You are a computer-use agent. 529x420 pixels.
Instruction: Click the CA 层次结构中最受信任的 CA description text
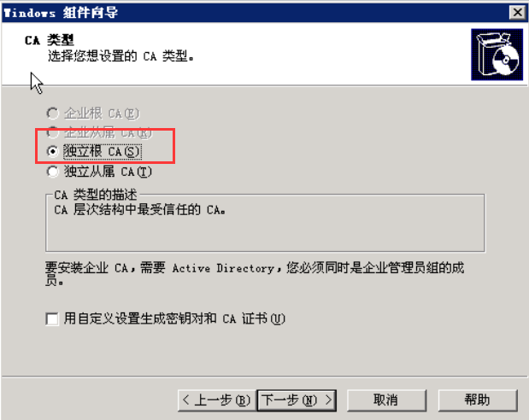pos(139,210)
